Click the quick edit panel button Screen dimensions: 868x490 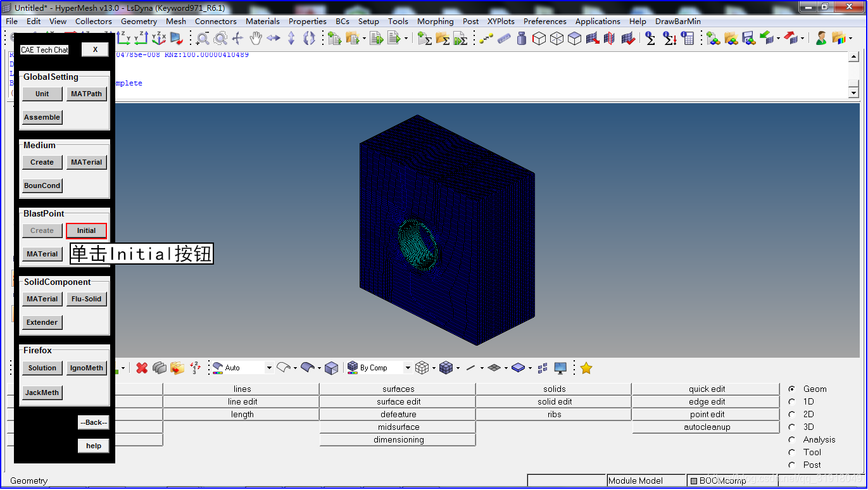click(x=706, y=389)
